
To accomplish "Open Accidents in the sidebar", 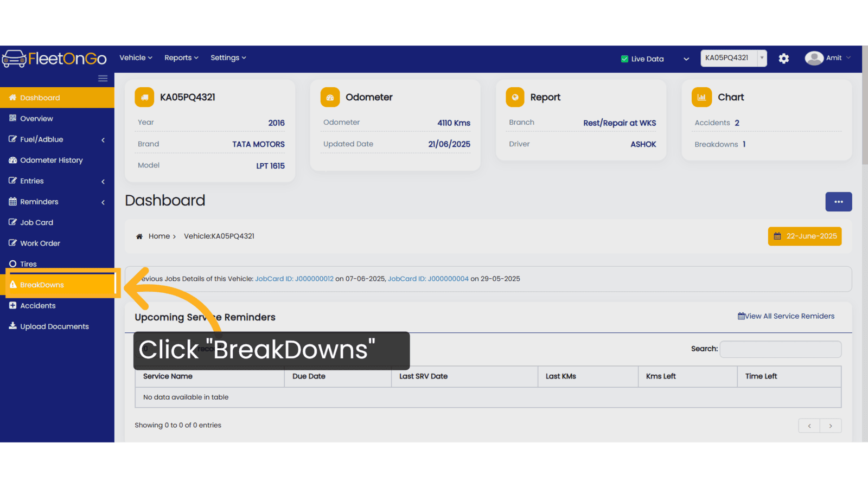I will coord(57,306).
